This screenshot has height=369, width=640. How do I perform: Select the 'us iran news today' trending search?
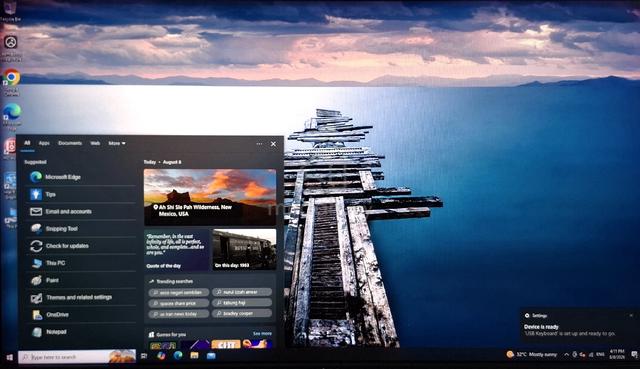point(179,314)
